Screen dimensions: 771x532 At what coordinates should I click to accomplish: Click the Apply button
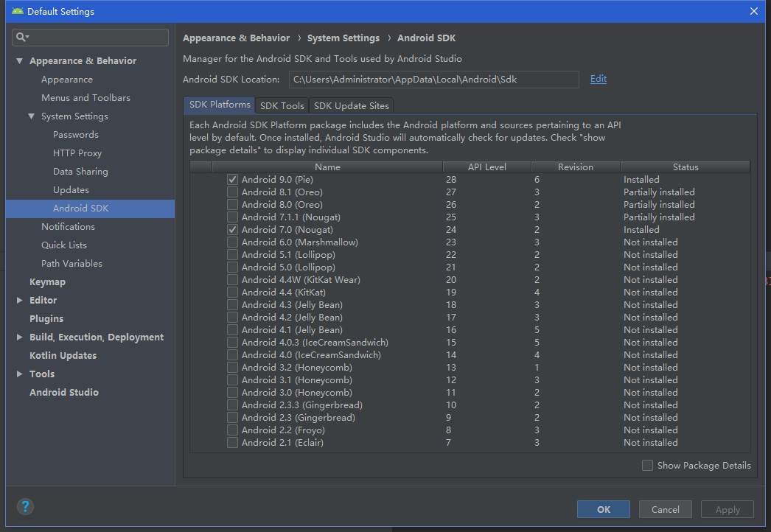(728, 509)
